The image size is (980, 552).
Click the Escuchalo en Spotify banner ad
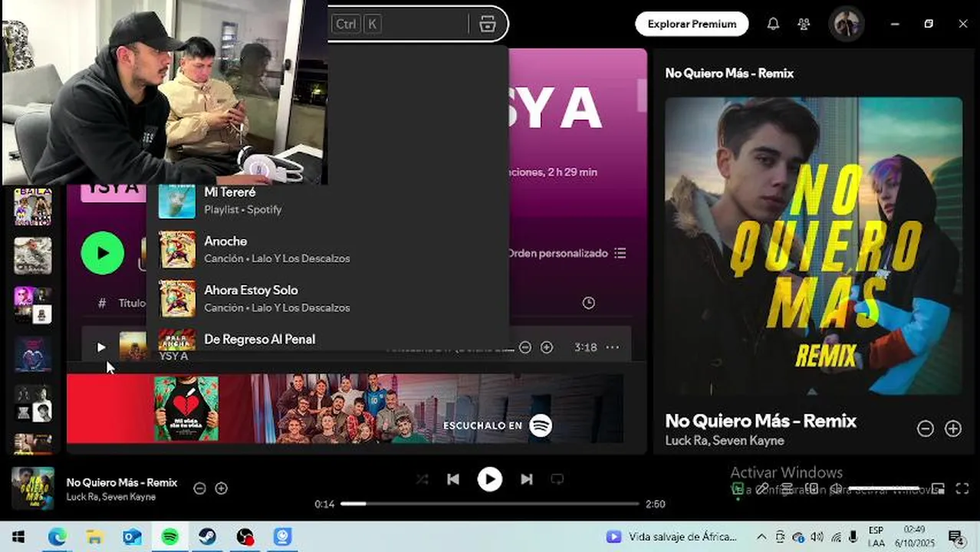(x=344, y=409)
